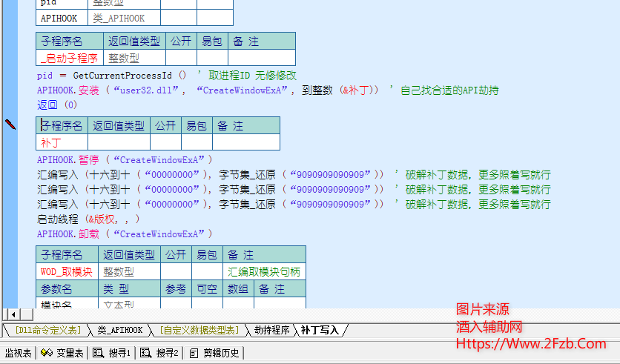Click the 剪辑历史 document icon
Screen dimensions: 620x364
click(x=194, y=353)
